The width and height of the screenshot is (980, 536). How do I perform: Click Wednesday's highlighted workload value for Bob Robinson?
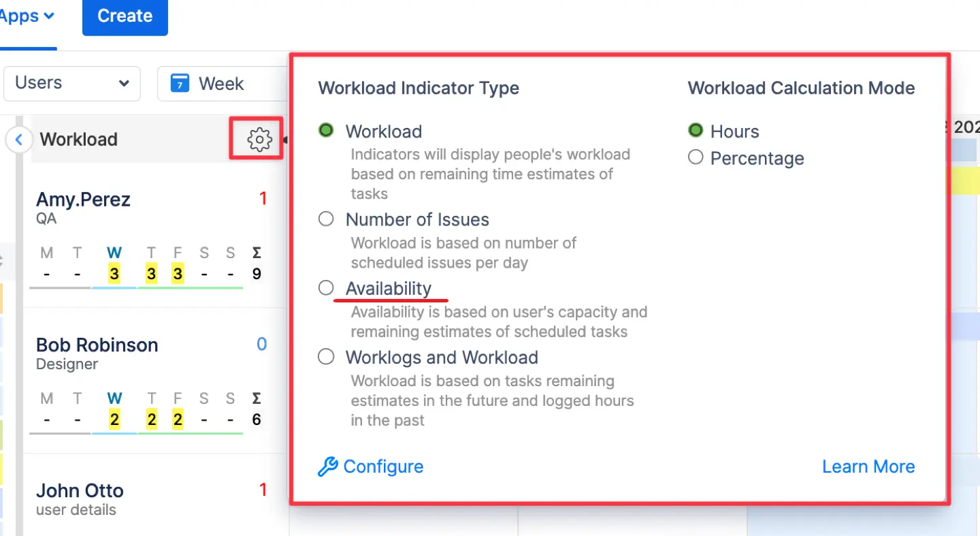tap(114, 419)
